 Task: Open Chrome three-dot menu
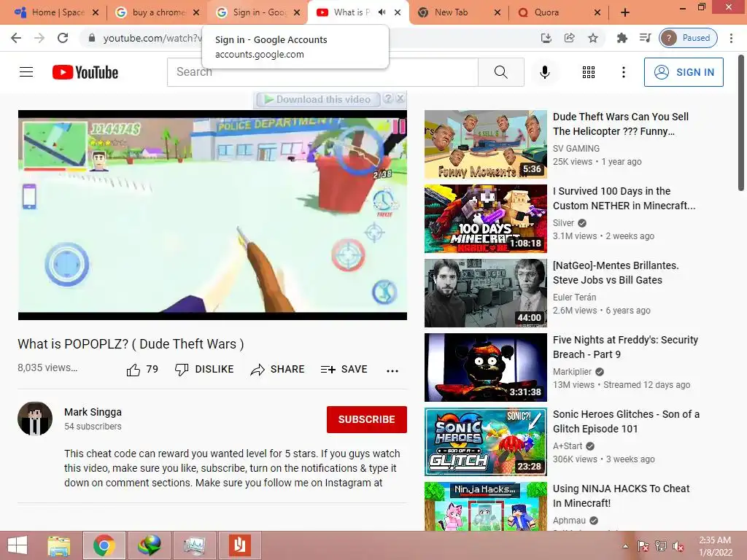pos(731,38)
